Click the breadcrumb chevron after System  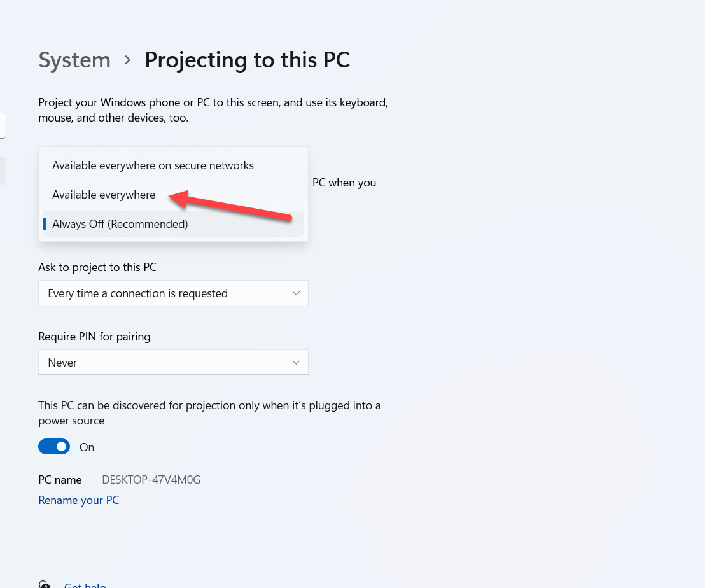coord(128,60)
